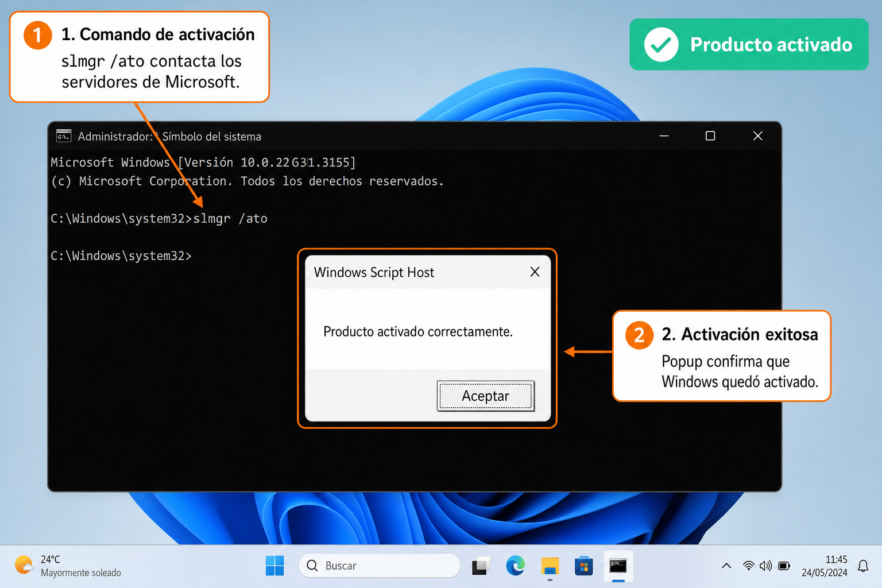The height and width of the screenshot is (588, 882).
Task: Click the empty C:\Windows\system32> prompt
Action: [x=121, y=256]
